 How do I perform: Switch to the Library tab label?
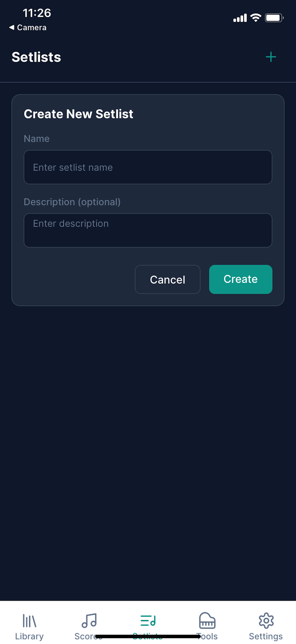coord(29,636)
